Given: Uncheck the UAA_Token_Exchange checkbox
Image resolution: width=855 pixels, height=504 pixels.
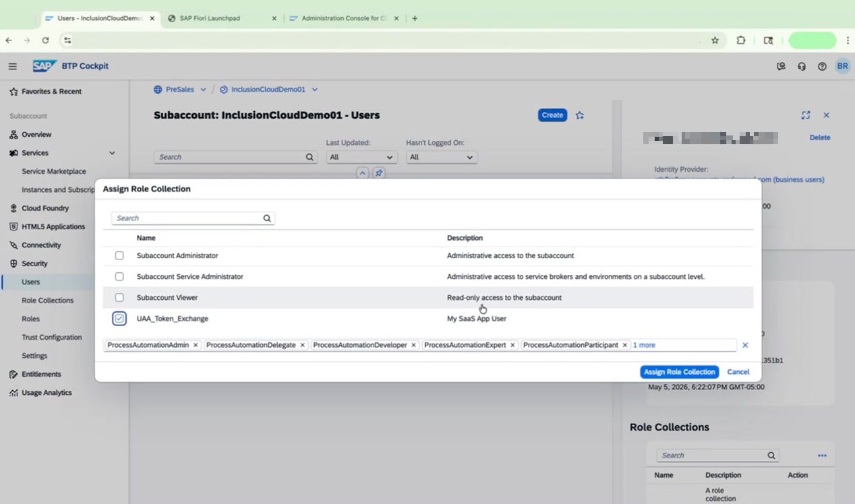Looking at the screenshot, I should (x=119, y=319).
